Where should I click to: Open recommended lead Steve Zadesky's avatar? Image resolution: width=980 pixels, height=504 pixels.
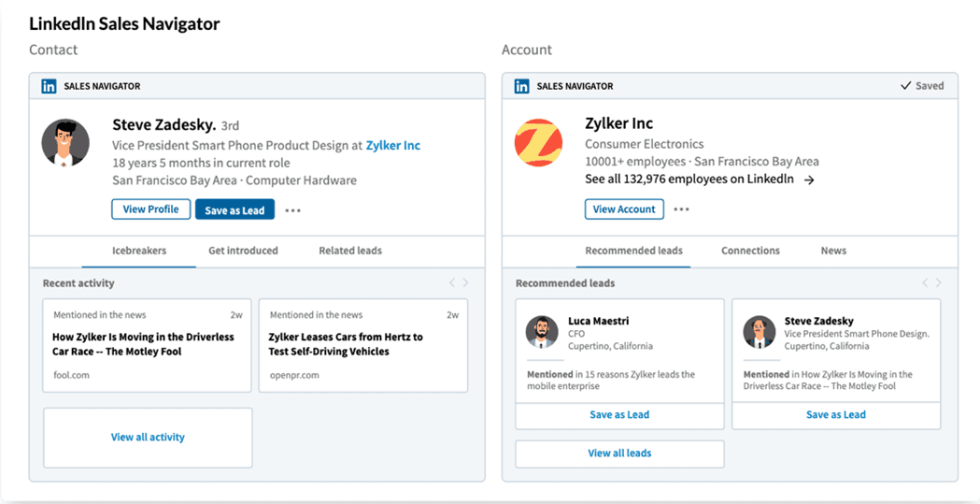pyautogui.click(x=759, y=331)
